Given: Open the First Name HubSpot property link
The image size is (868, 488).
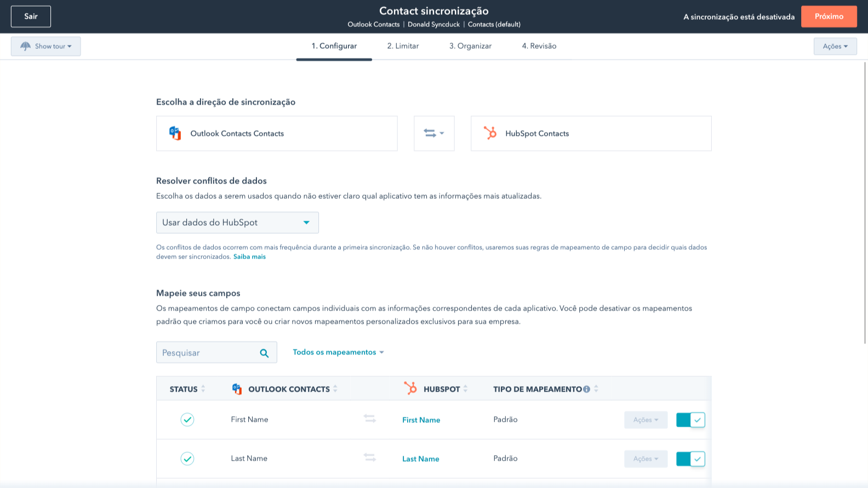Looking at the screenshot, I should click(x=421, y=420).
